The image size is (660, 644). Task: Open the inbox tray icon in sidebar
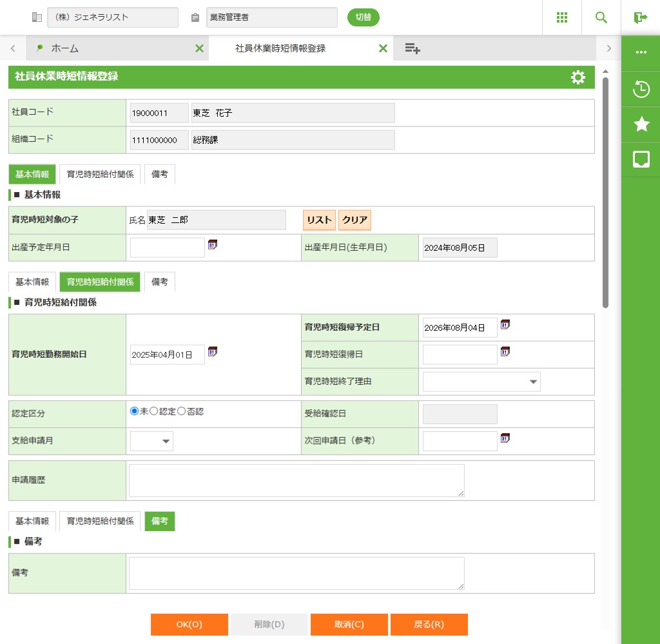pyautogui.click(x=641, y=159)
